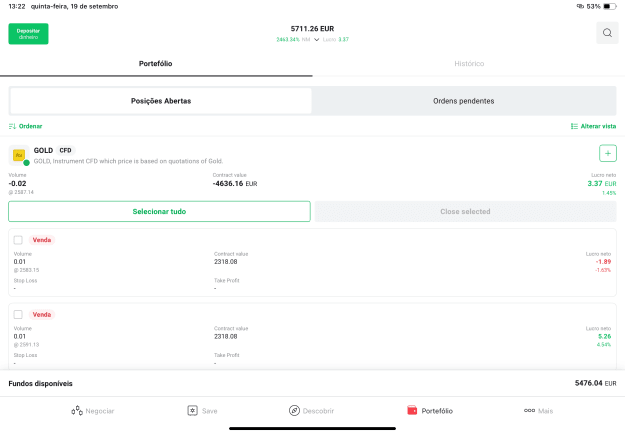Check the second Venda position checkbox
This screenshot has width=625, height=434.
tap(18, 314)
